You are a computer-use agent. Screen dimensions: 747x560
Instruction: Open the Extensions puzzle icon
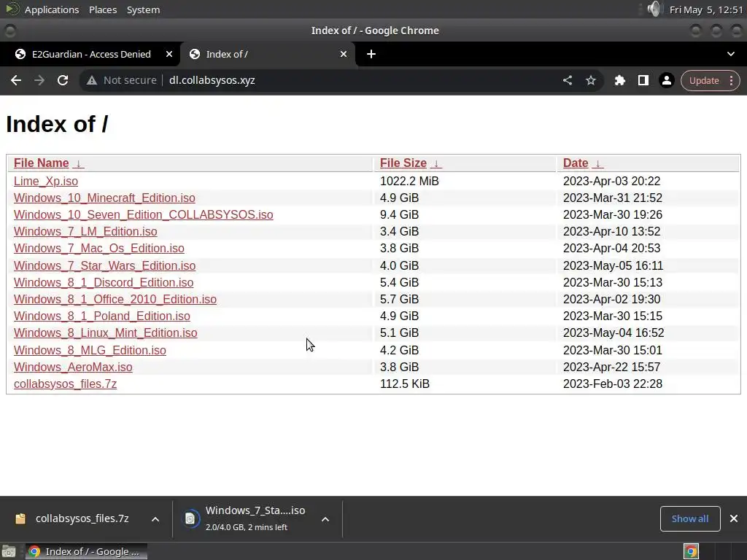(x=619, y=80)
